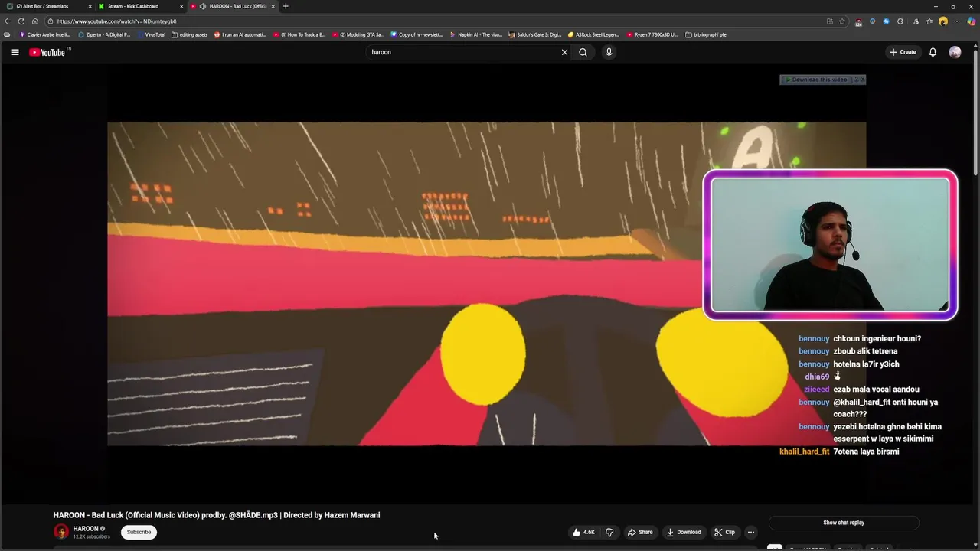Open the editing assets bookmark folder
The image size is (980, 551).
(x=190, y=34)
